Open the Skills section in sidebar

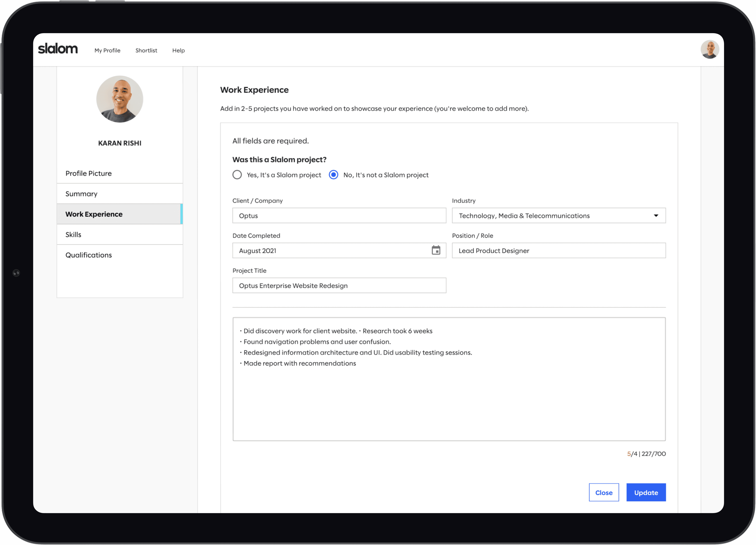(73, 234)
